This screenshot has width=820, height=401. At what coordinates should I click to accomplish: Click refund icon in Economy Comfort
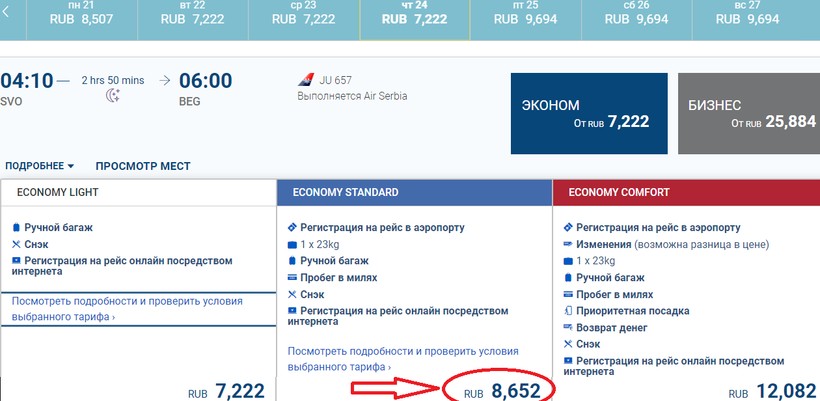click(568, 327)
